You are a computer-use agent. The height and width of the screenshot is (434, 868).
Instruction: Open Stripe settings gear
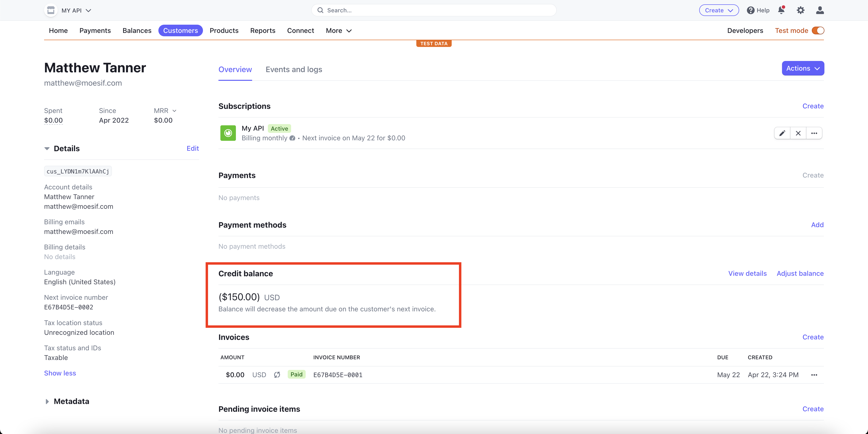[x=800, y=10]
